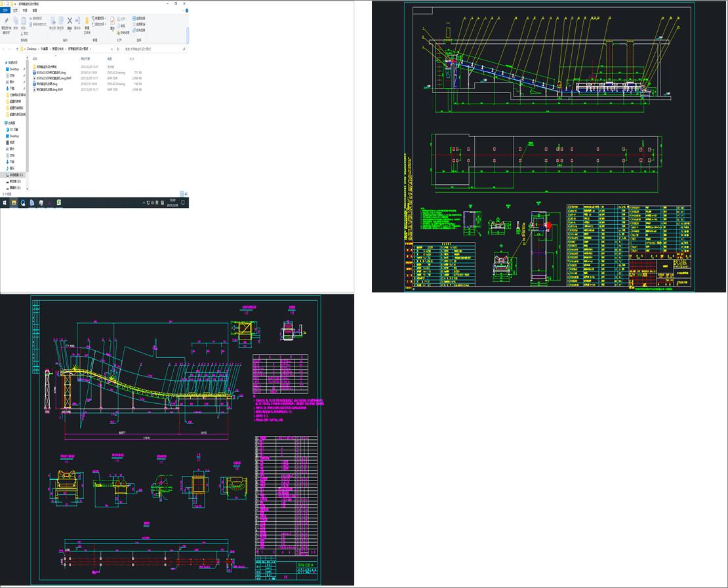Viewport: 728px width, 588px height.
Task: Click the Paste clipboard icon in ribbon
Action: pos(23,21)
